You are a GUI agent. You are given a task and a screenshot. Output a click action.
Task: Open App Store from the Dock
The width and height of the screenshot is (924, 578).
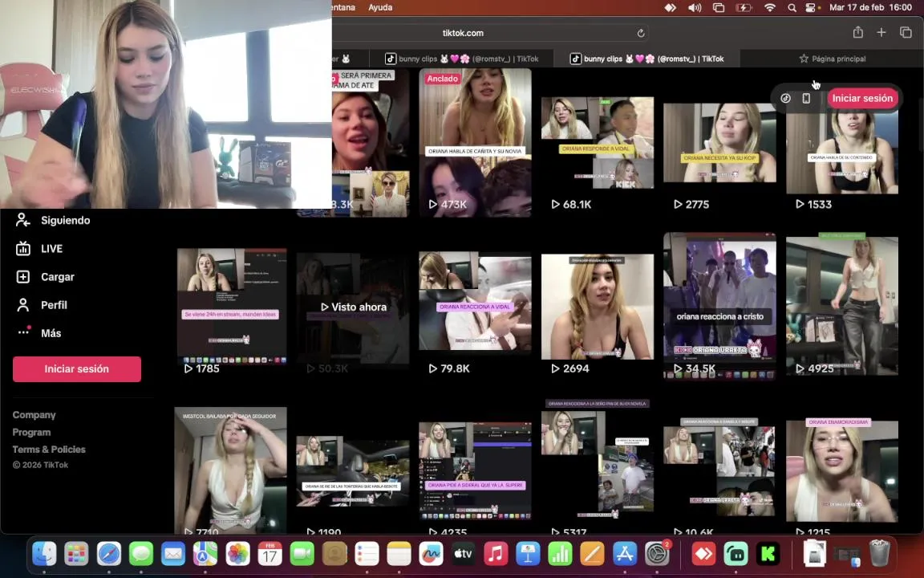click(x=624, y=554)
